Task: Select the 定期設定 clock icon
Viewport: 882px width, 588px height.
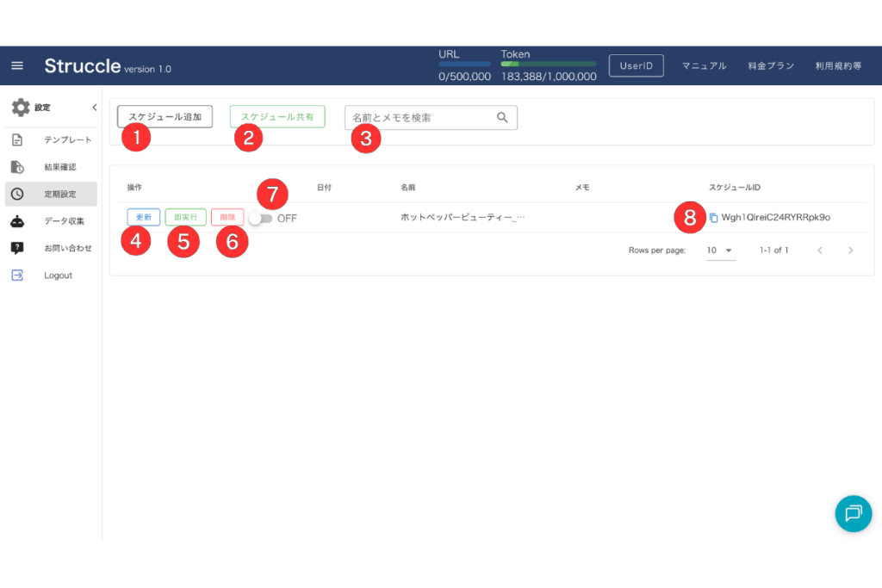Action: coord(17,194)
